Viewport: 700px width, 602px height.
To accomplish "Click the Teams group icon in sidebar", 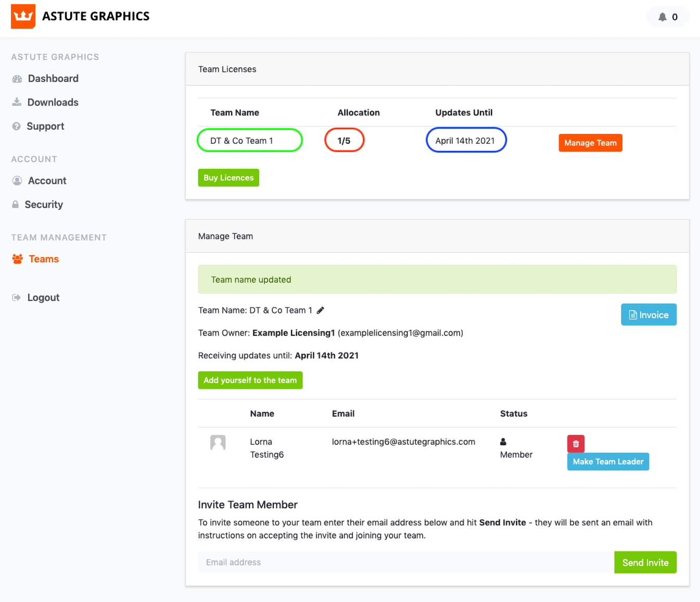I will (x=18, y=259).
